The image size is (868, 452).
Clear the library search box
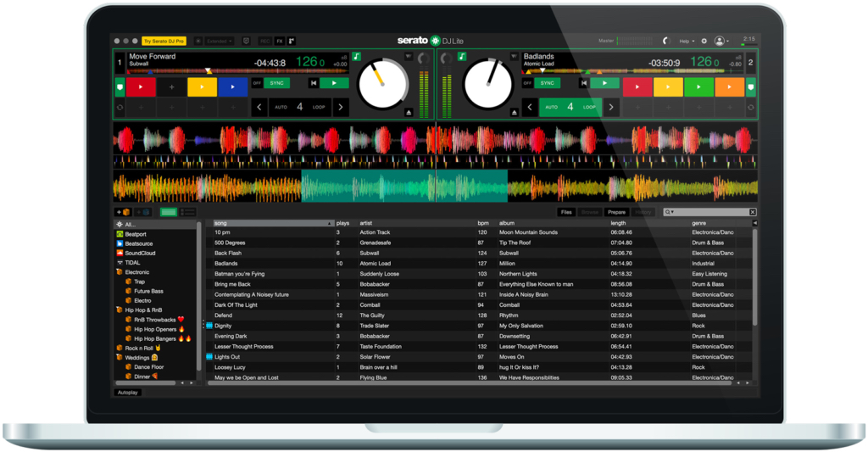click(753, 212)
